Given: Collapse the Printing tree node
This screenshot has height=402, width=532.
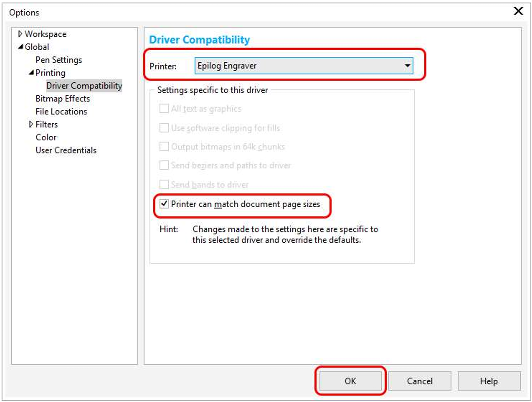Looking at the screenshot, I should pos(31,73).
